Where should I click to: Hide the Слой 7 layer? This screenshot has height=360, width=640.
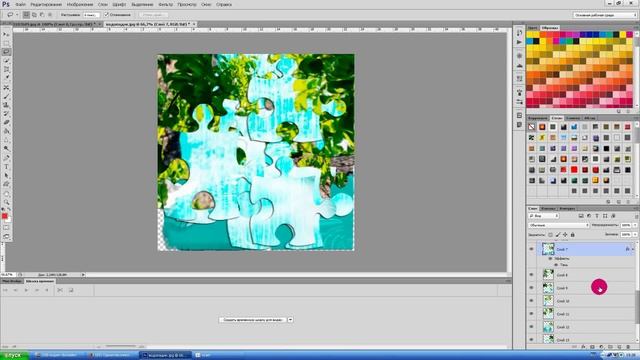click(531, 249)
